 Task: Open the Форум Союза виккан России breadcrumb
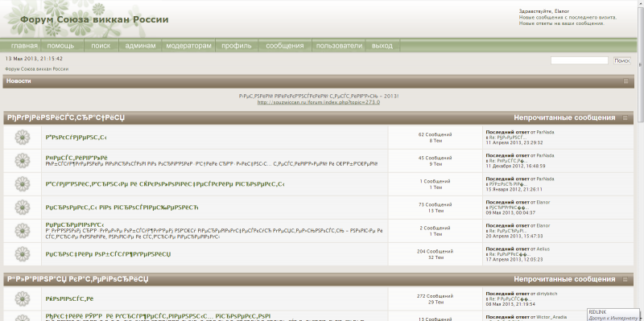36,69
